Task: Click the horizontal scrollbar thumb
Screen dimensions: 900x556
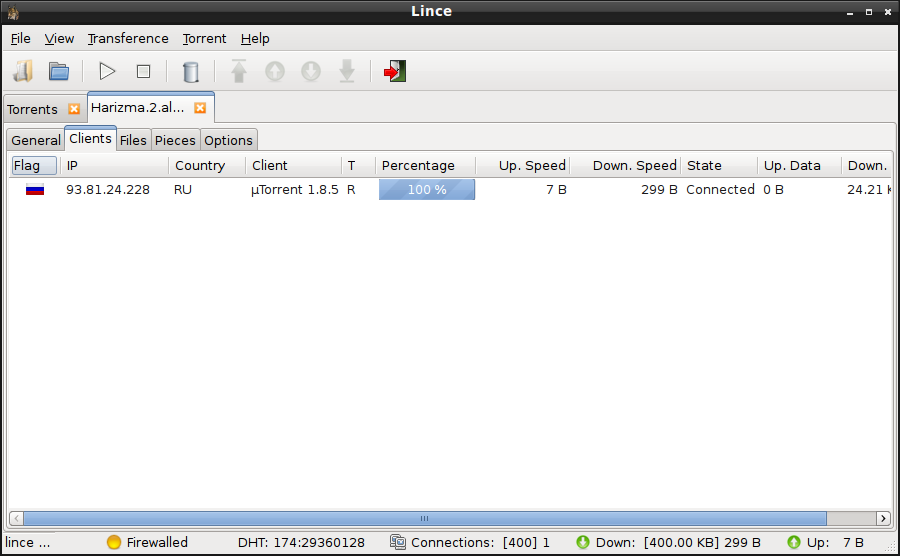Action: 425,519
